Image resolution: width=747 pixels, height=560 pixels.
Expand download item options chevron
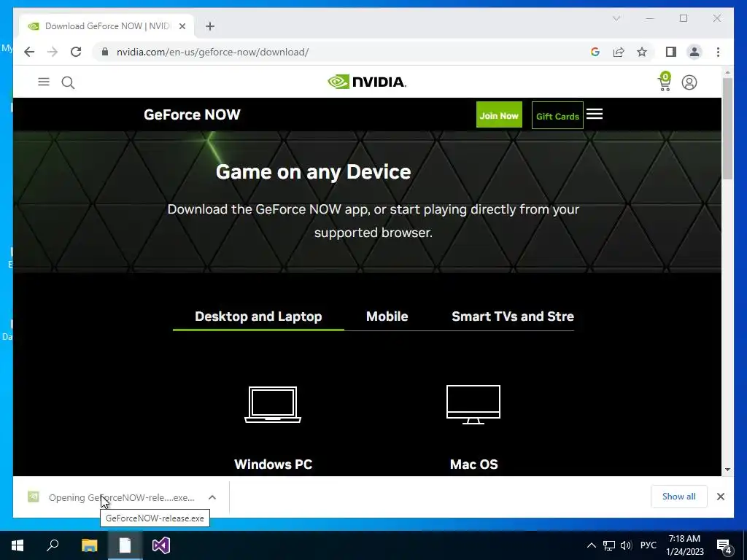point(212,497)
